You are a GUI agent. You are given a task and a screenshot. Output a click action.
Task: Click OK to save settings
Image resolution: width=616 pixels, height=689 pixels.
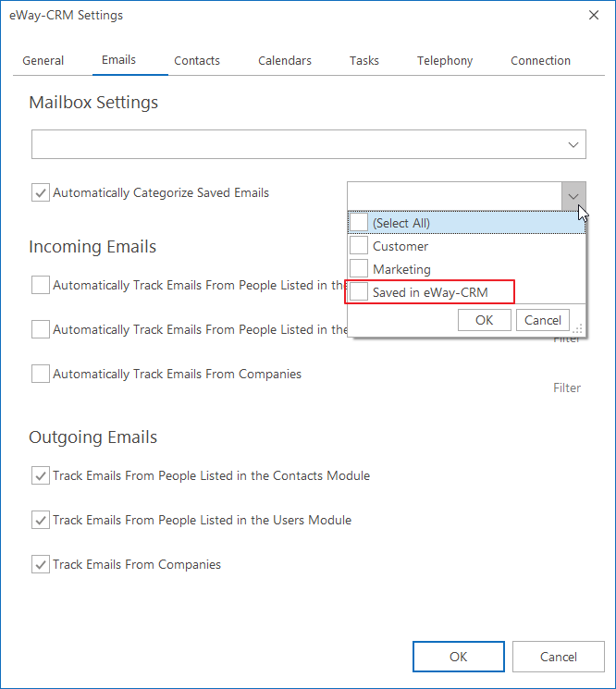coord(458,657)
